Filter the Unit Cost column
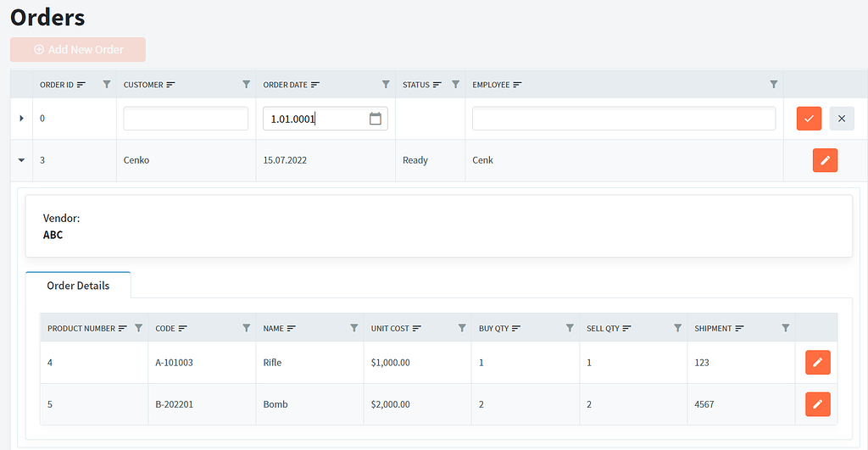The image size is (868, 450). click(x=462, y=328)
